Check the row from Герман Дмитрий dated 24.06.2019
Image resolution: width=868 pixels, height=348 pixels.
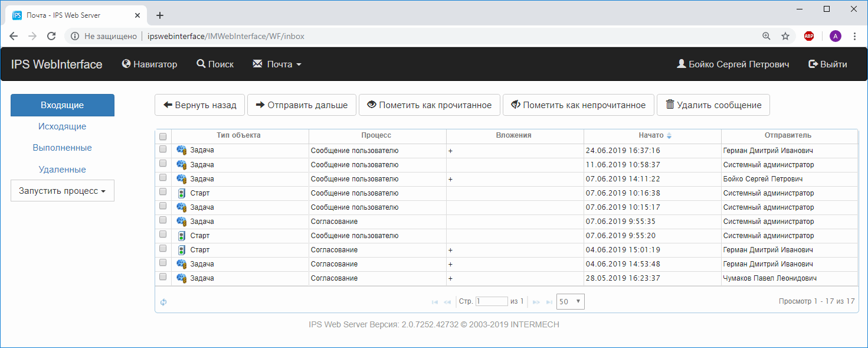163,150
